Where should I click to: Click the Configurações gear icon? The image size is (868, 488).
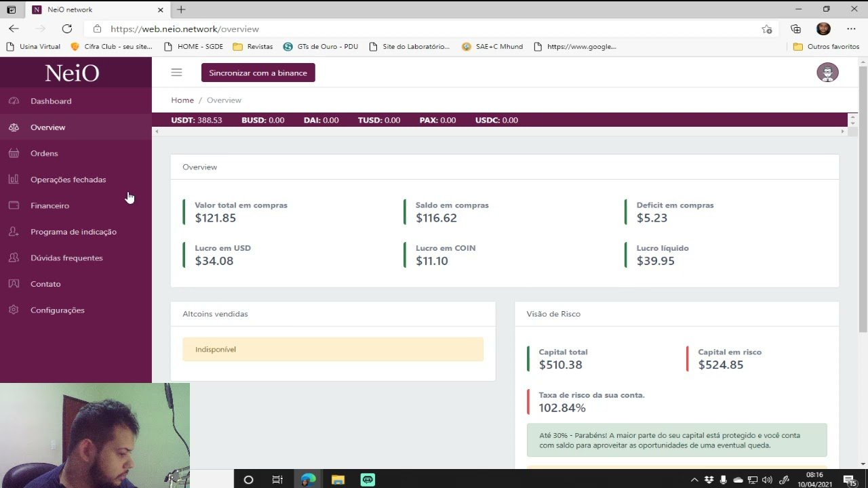14,310
